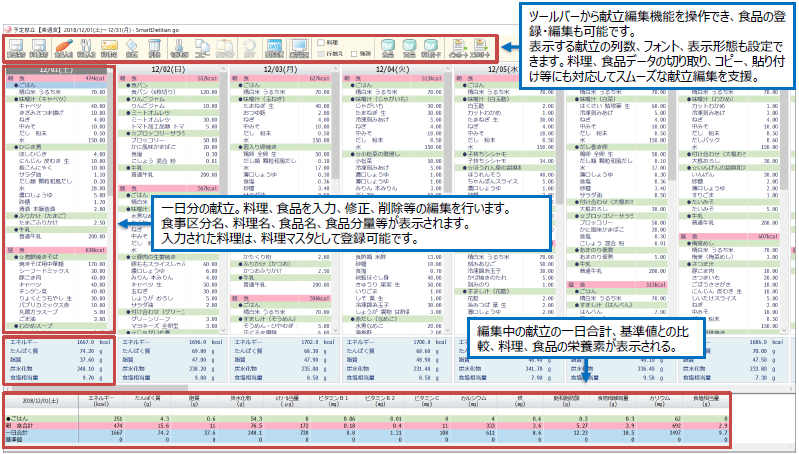Image resolution: width=799 pixels, height=454 pixels.
Task: Click the green 食品 icon in toolbar
Action: pyautogui.click(x=385, y=46)
